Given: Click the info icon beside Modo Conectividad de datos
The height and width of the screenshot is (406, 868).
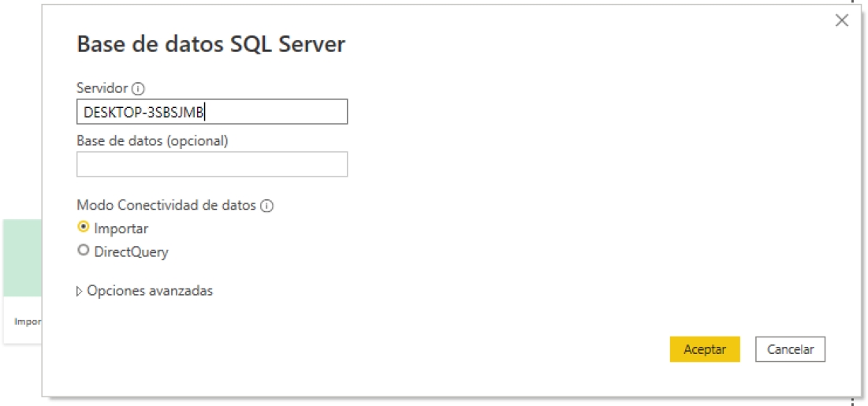Looking at the screenshot, I should [266, 206].
